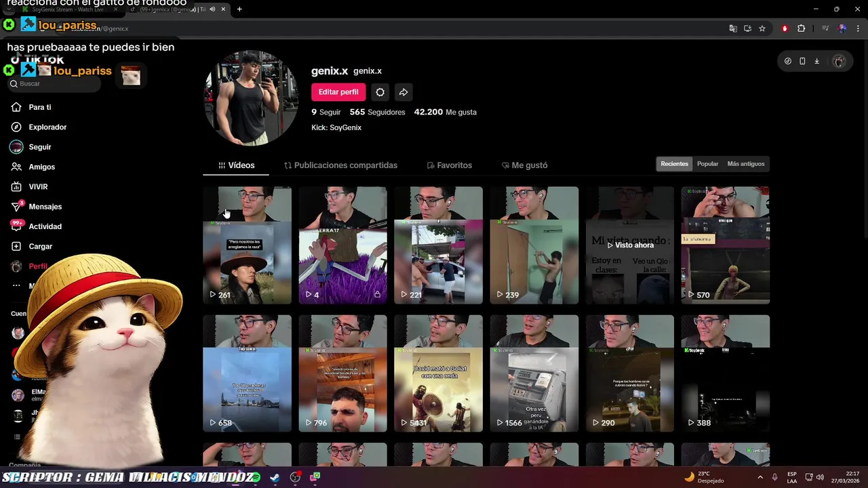Open Seguir page in sidebar

click(x=39, y=147)
